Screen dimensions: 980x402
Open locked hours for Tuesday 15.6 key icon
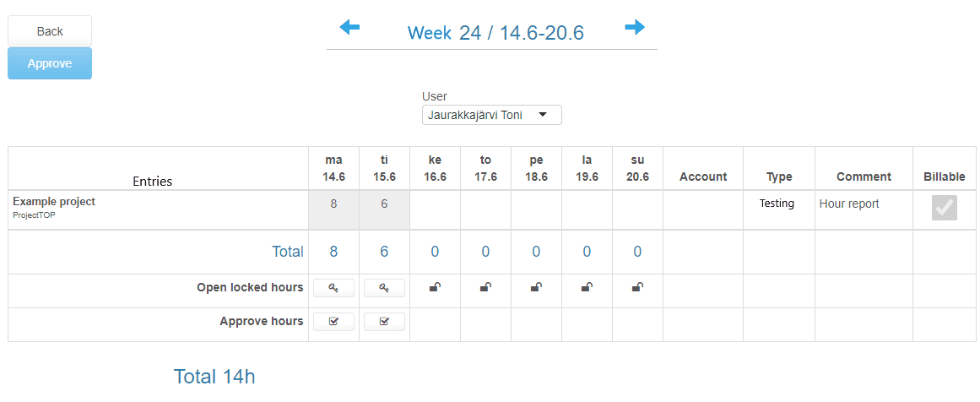384,288
